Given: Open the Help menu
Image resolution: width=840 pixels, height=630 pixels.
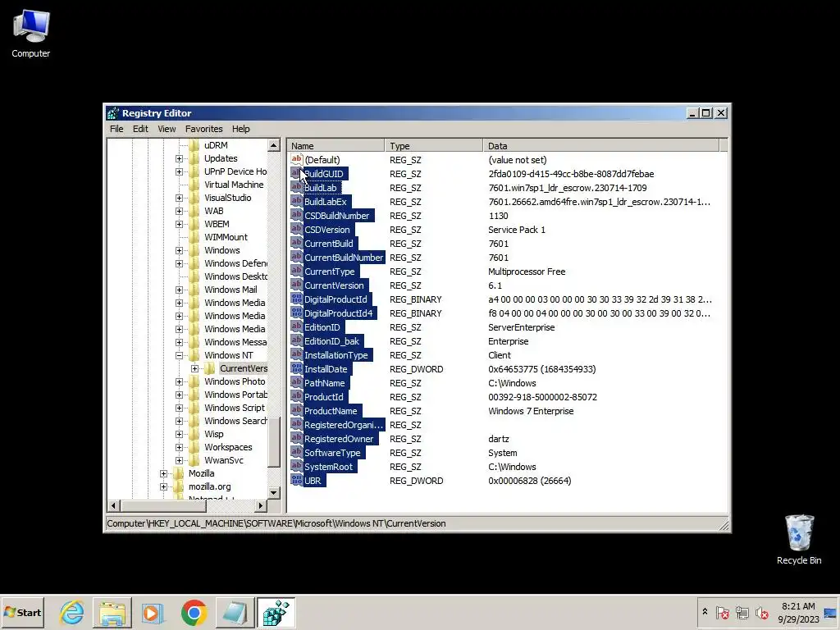Looking at the screenshot, I should 240,129.
